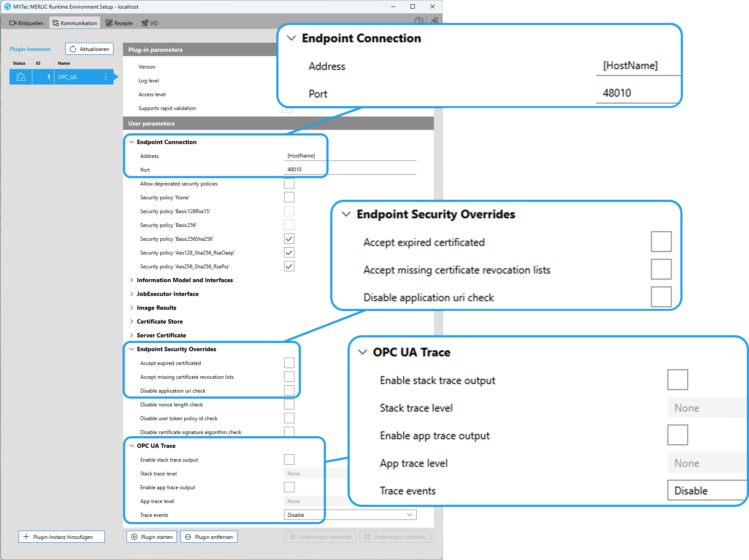Switch to the I/O tab
This screenshot has height=560, width=749.
point(149,23)
